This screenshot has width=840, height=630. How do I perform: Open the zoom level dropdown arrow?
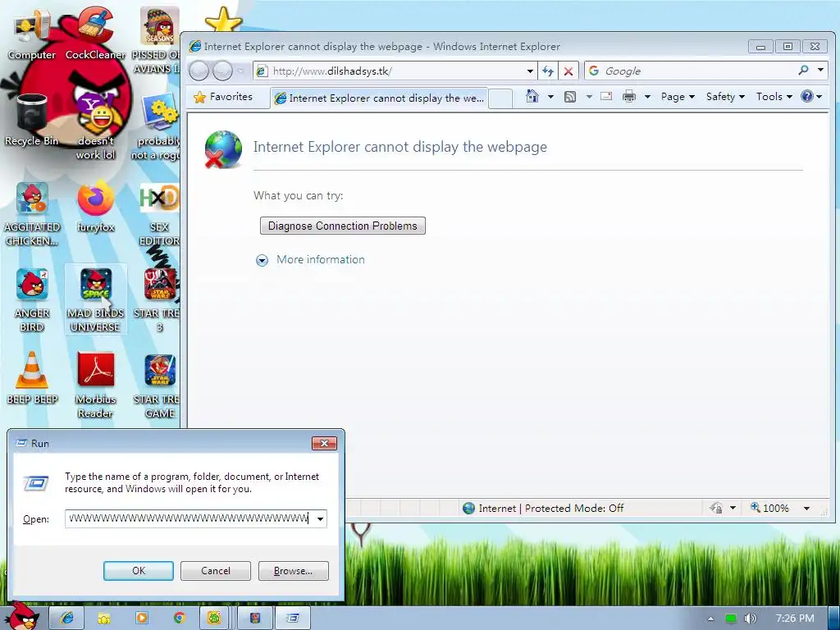coord(806,509)
